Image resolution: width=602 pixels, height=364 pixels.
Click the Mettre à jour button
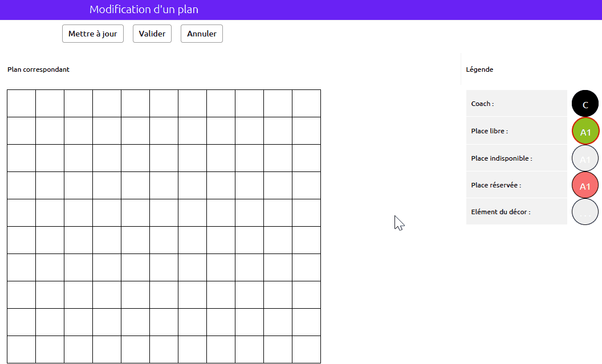pos(93,34)
